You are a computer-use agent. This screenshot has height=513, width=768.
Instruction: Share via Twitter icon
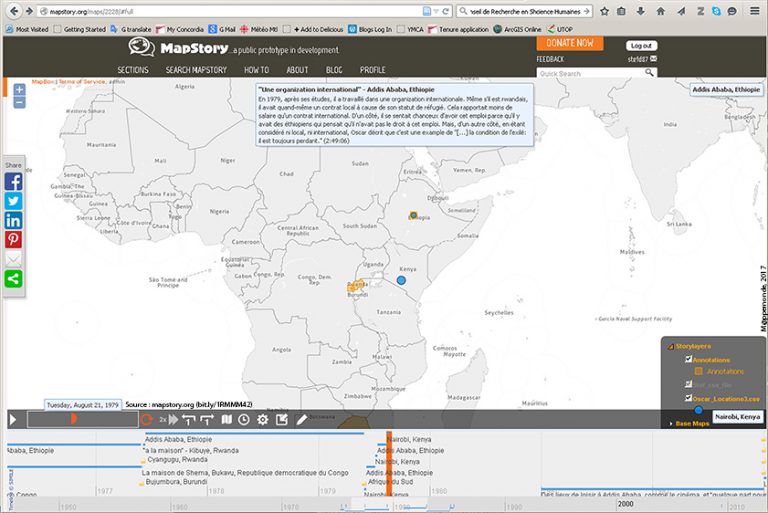(x=14, y=201)
